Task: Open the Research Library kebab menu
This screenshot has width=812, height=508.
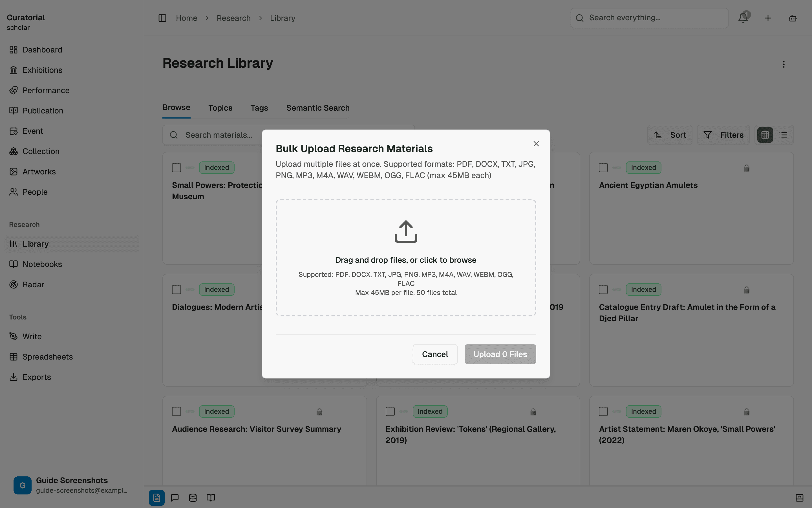Action: 784,64
